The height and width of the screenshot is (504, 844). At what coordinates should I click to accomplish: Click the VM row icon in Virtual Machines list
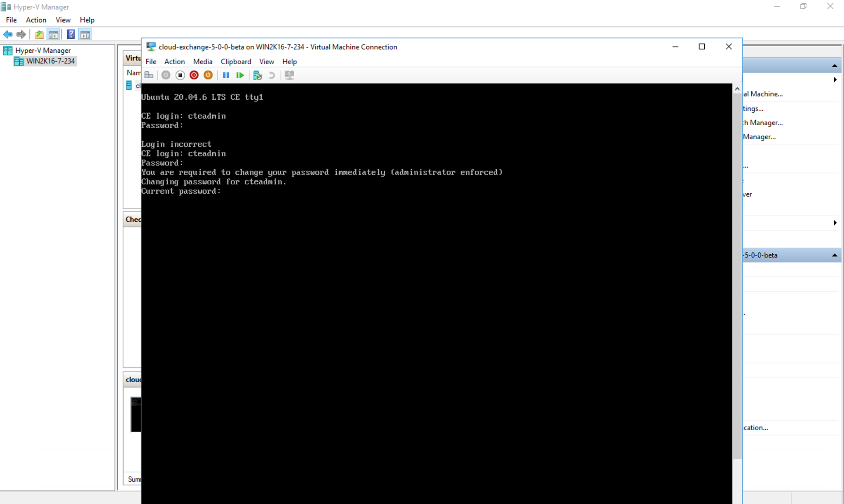coord(129,85)
